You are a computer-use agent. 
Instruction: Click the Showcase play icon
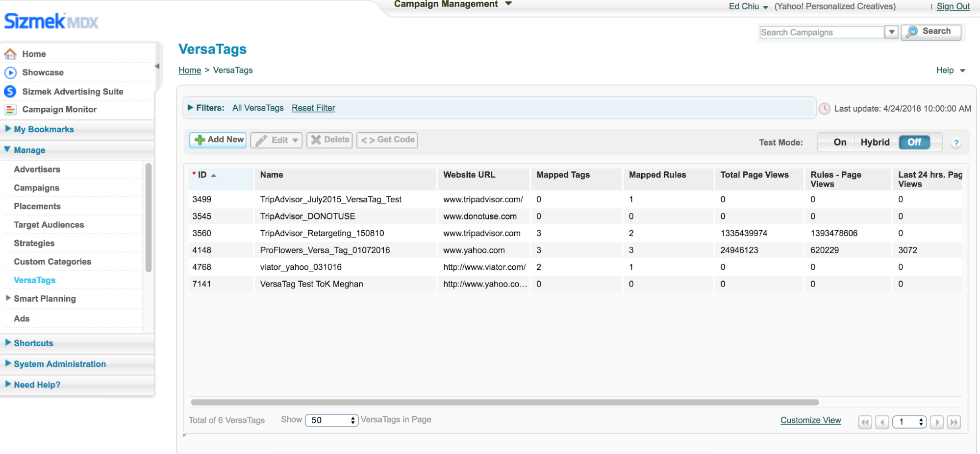[10, 72]
